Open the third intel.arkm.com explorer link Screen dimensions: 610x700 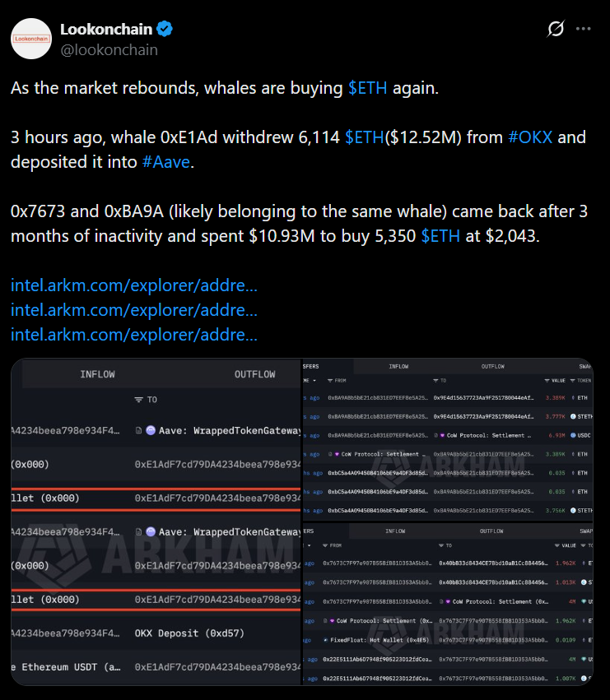134,335
